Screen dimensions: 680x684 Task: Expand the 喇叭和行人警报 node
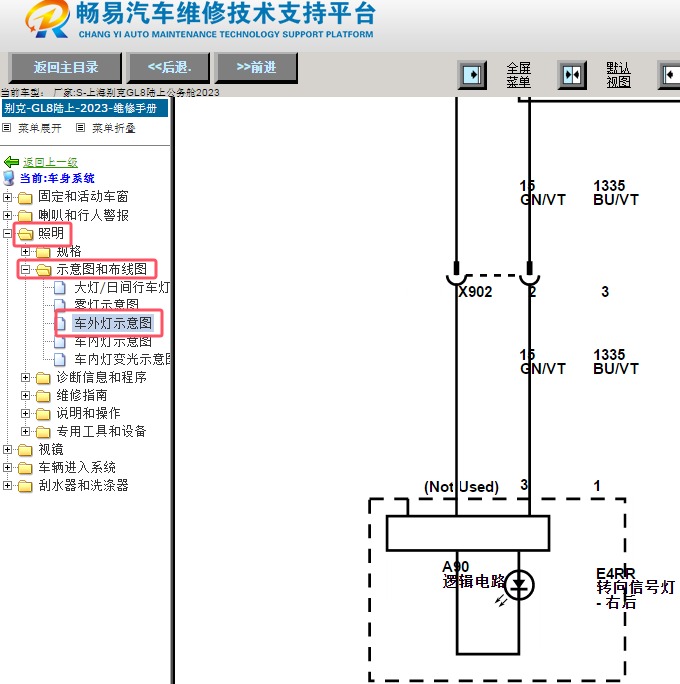click(7, 215)
